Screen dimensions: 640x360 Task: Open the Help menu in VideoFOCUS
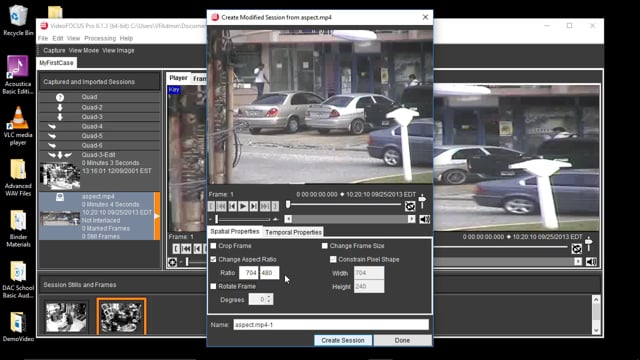tap(126, 38)
